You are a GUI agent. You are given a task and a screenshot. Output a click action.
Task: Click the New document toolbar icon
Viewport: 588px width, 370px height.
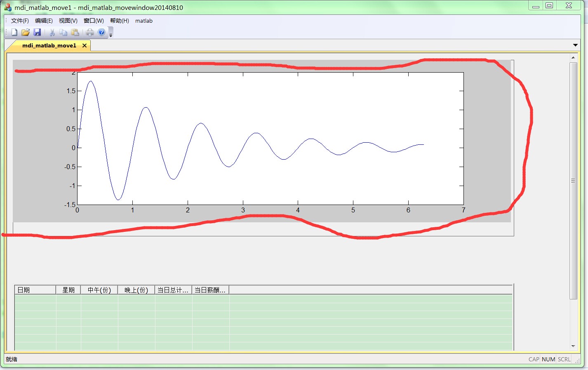(14, 33)
